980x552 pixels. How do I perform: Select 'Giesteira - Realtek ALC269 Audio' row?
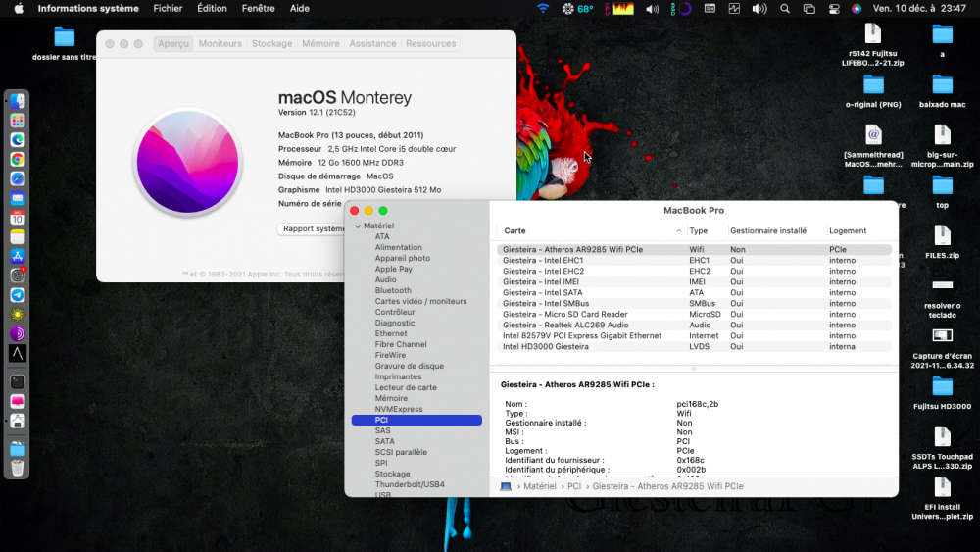click(x=694, y=326)
